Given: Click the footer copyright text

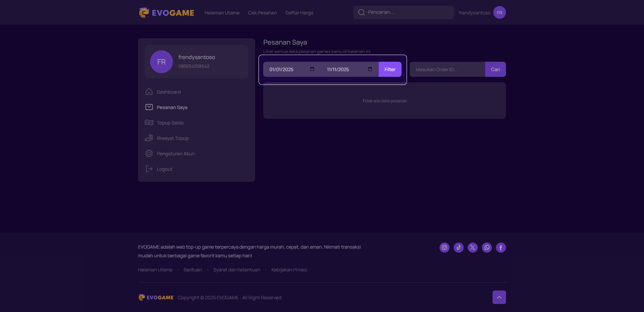Looking at the screenshot, I should click(x=229, y=298).
